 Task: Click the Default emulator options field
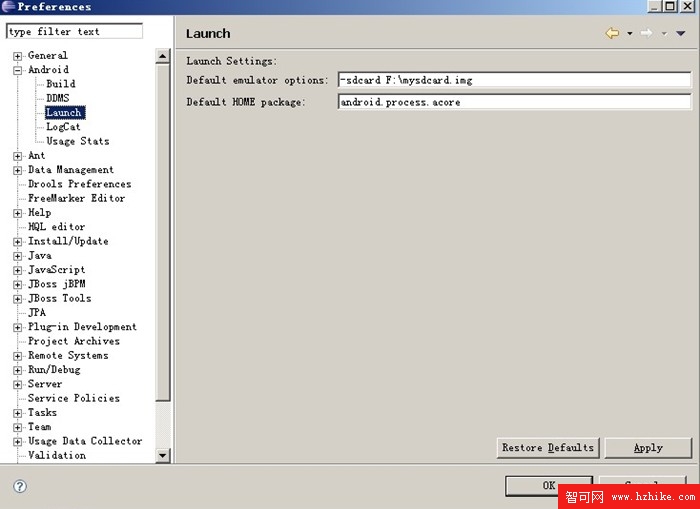(514, 80)
